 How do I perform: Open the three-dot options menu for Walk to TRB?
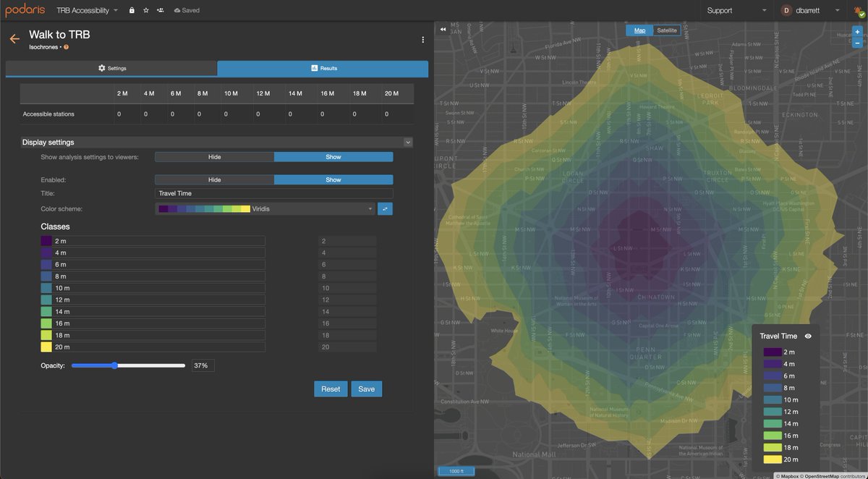(x=423, y=40)
